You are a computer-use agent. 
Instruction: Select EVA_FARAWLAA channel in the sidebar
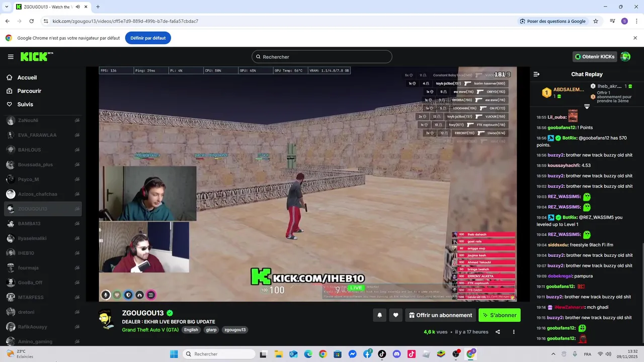(43, 135)
